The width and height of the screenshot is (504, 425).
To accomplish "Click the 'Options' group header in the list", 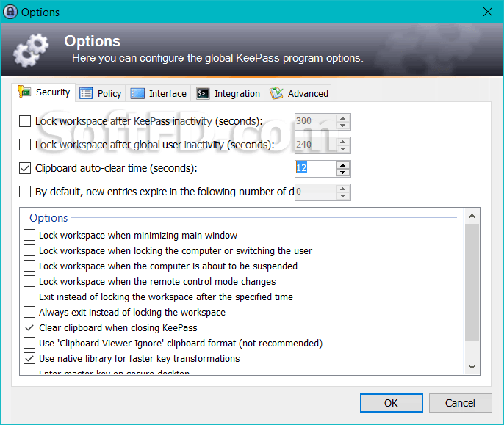I will (x=48, y=218).
